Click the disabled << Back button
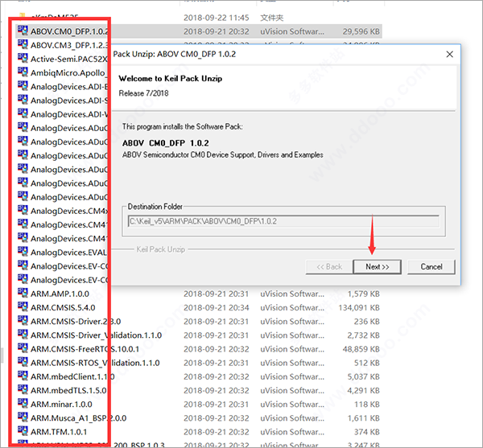Image resolution: width=483 pixels, height=448 pixels. 329,267
